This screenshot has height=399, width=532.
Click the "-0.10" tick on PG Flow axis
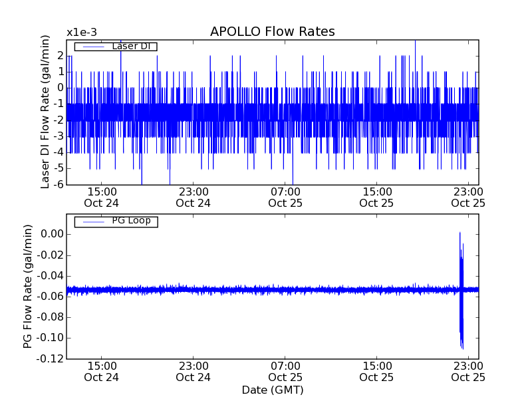[51, 338]
